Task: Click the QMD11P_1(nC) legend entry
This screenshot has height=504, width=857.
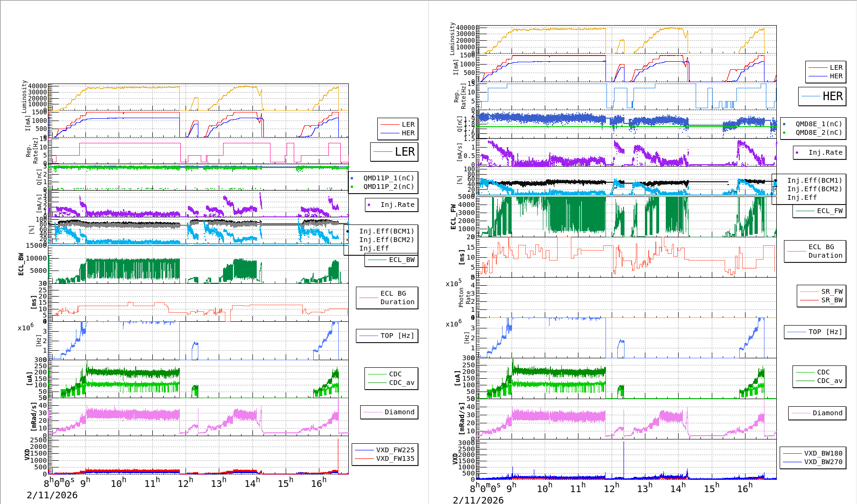Action: coord(388,178)
